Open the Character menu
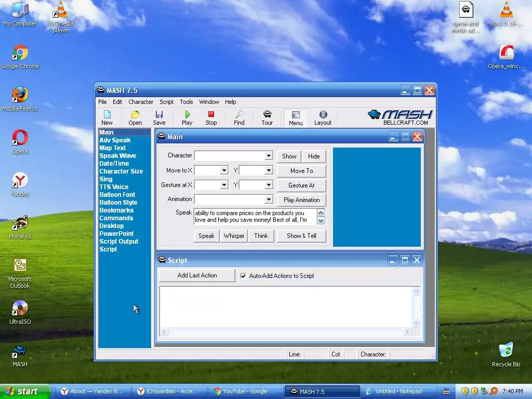Image resolution: width=532 pixels, height=399 pixels. [141, 102]
